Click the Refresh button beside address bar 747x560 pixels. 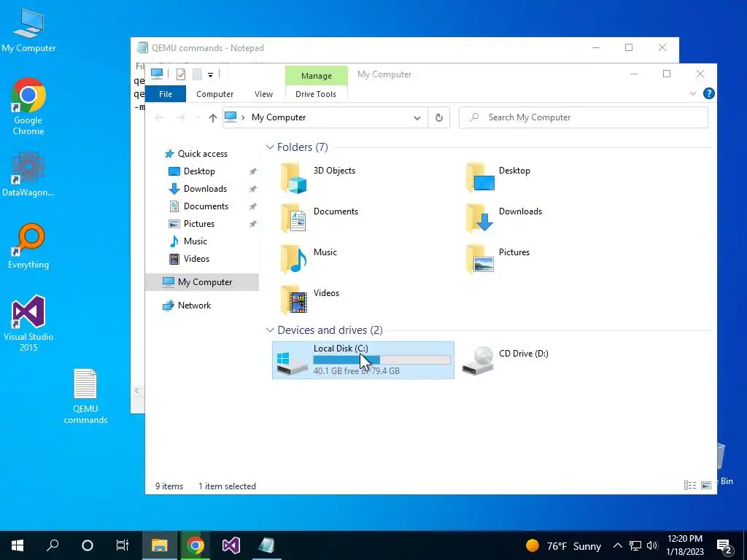pos(438,117)
